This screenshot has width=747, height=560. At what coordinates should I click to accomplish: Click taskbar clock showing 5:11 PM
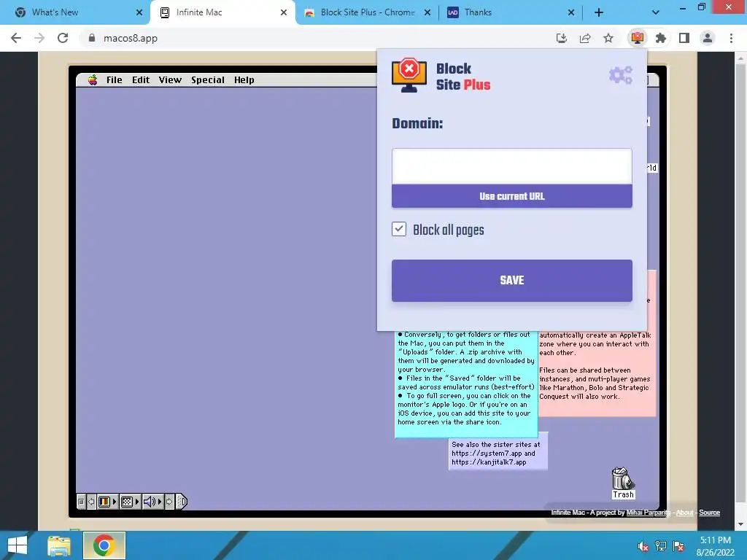coord(715,546)
